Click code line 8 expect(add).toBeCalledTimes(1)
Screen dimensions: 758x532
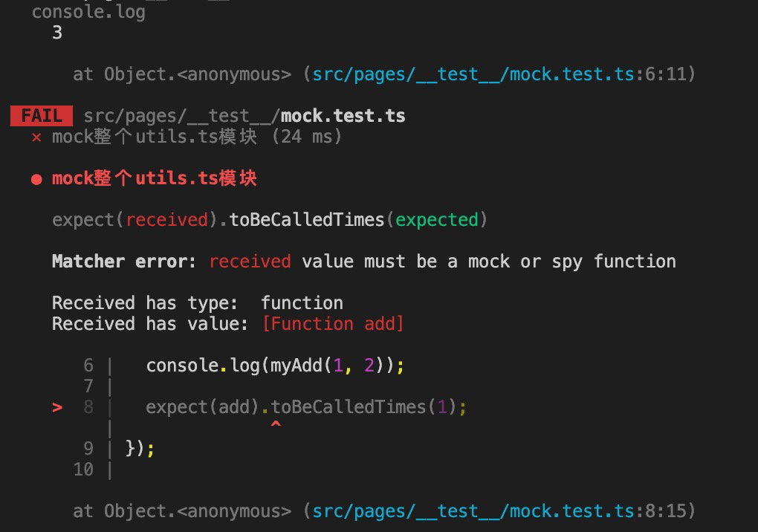[x=306, y=407]
